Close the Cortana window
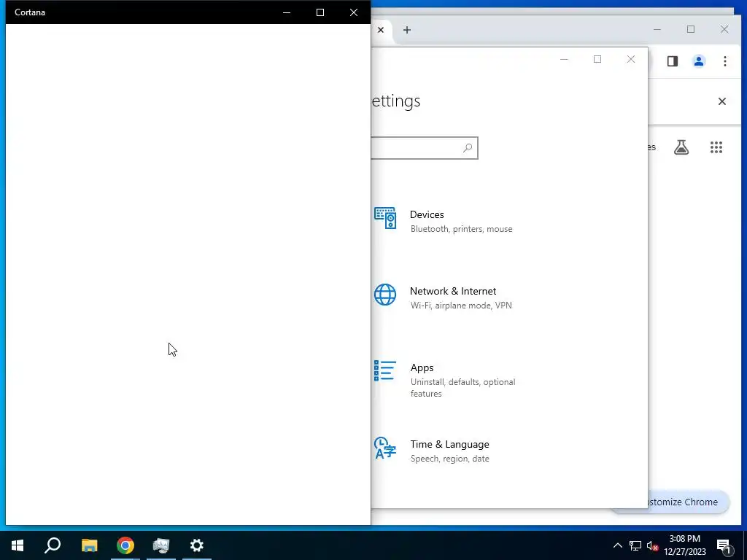 354,12
